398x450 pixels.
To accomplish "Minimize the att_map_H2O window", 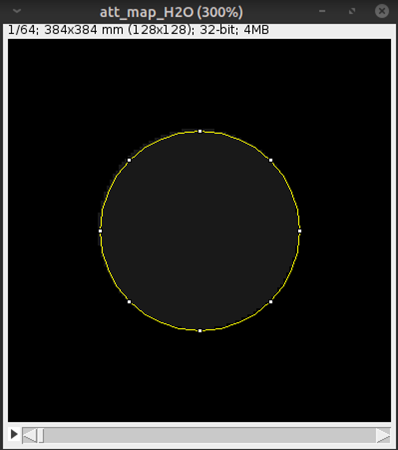I will [322, 11].
